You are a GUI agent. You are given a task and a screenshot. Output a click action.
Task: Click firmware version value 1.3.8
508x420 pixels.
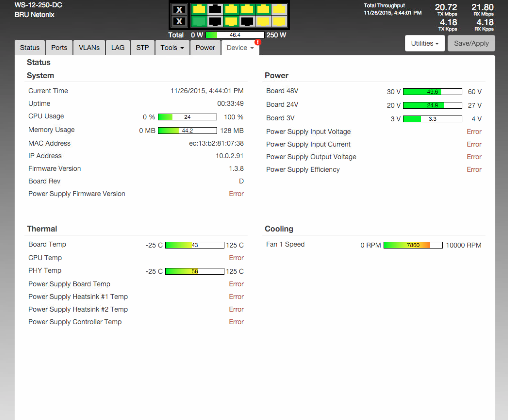[x=236, y=168]
